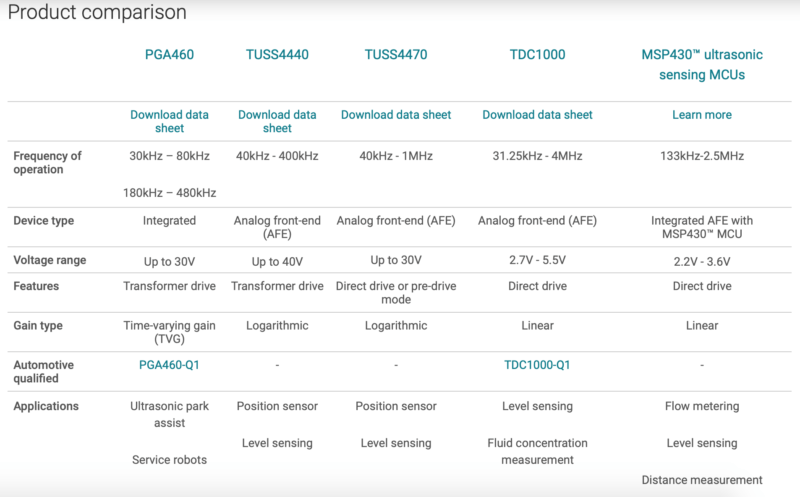The image size is (800, 497).
Task: Click PGA460's Up to 30V voltage cell
Action: [169, 262]
